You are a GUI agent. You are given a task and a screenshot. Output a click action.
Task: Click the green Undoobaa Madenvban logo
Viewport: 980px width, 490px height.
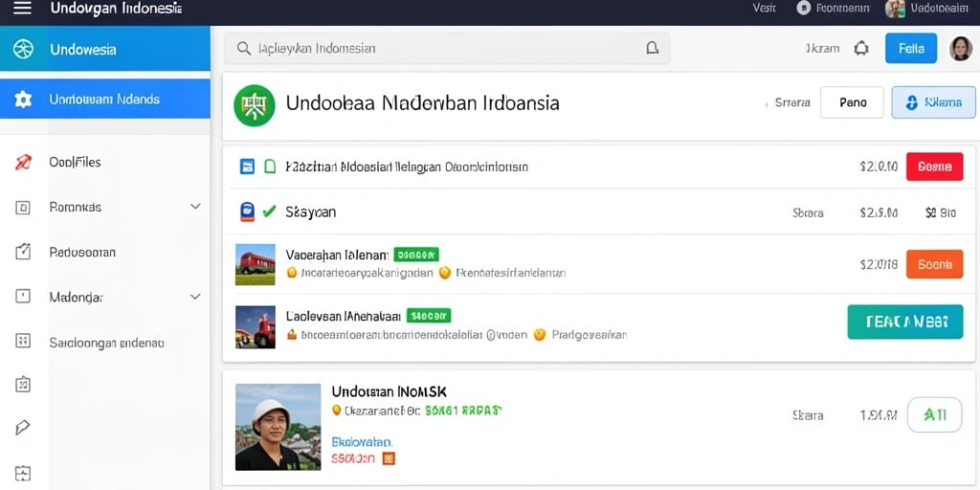click(255, 105)
